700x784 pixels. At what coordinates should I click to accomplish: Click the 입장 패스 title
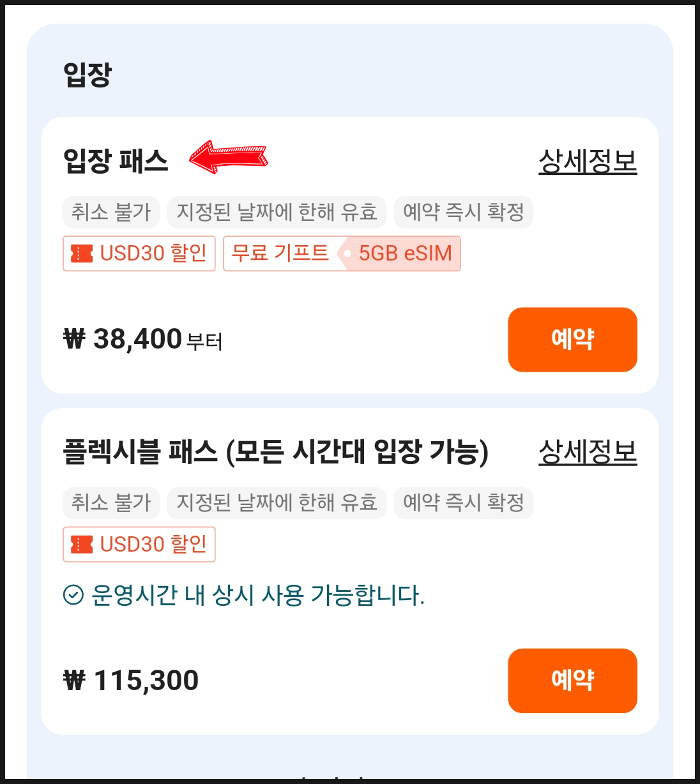click(116, 161)
